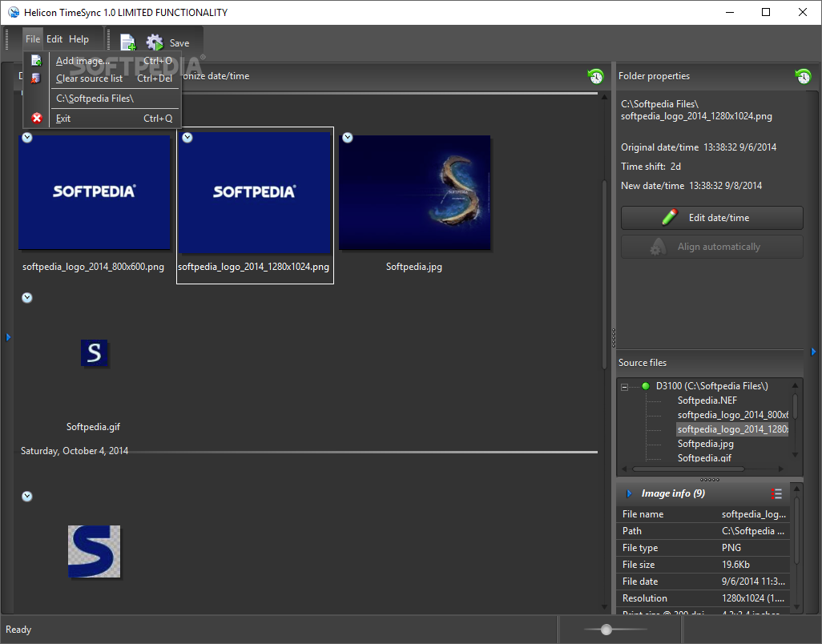Screen dimensions: 822x644
Task: Click the Helicon TimeSync app icon in title bar
Action: tap(13, 12)
